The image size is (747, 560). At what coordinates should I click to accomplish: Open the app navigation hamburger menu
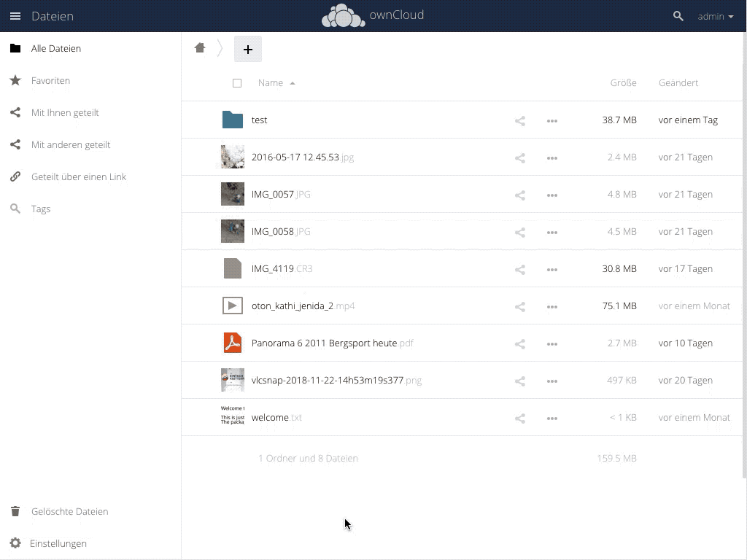click(15, 15)
